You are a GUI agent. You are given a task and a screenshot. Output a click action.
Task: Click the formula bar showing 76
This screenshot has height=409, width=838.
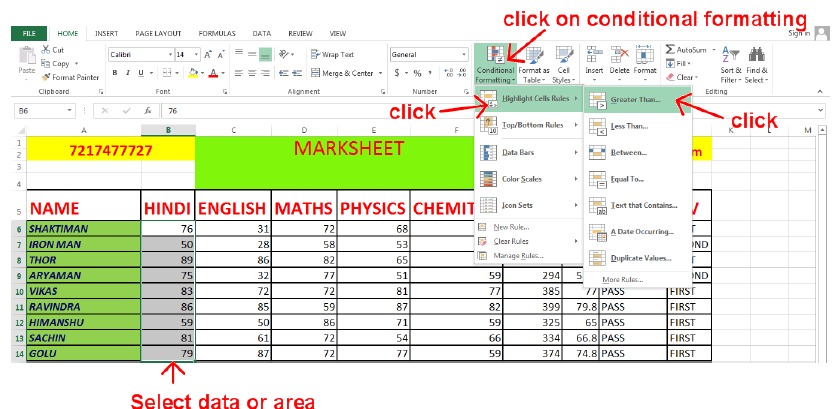click(400, 111)
